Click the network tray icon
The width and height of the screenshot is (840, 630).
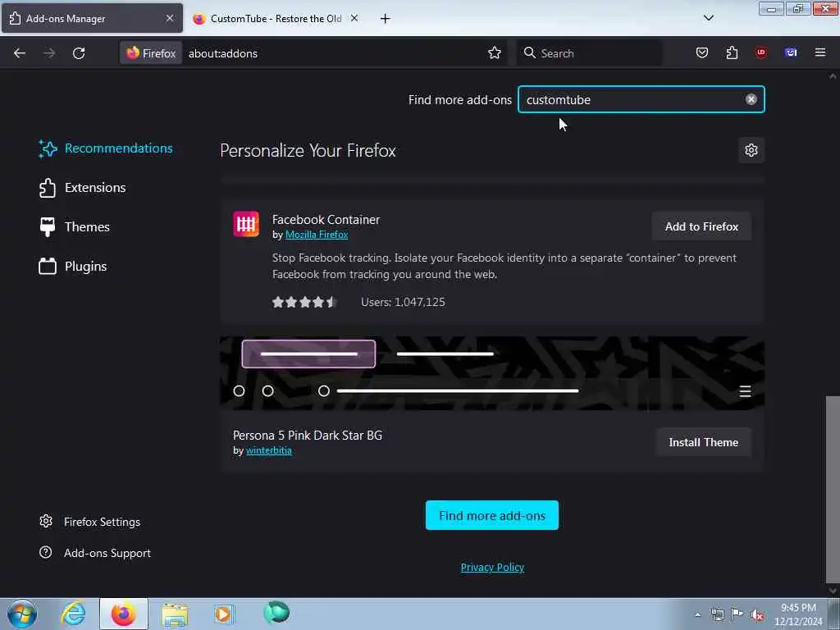(x=717, y=614)
